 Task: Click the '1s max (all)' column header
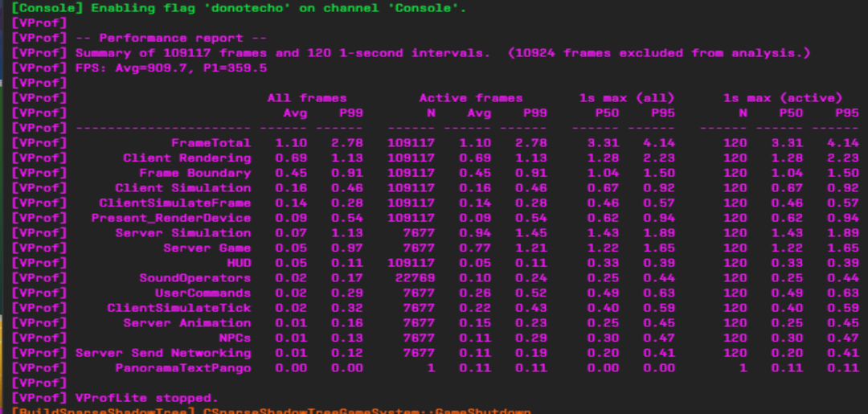[x=627, y=98]
